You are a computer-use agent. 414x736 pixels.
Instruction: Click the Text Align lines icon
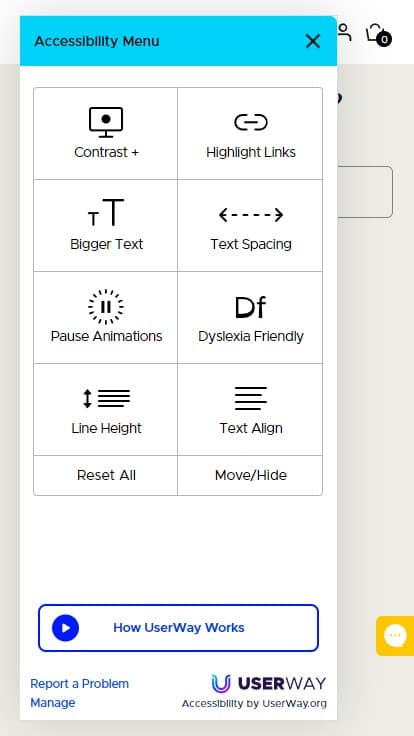(x=251, y=398)
